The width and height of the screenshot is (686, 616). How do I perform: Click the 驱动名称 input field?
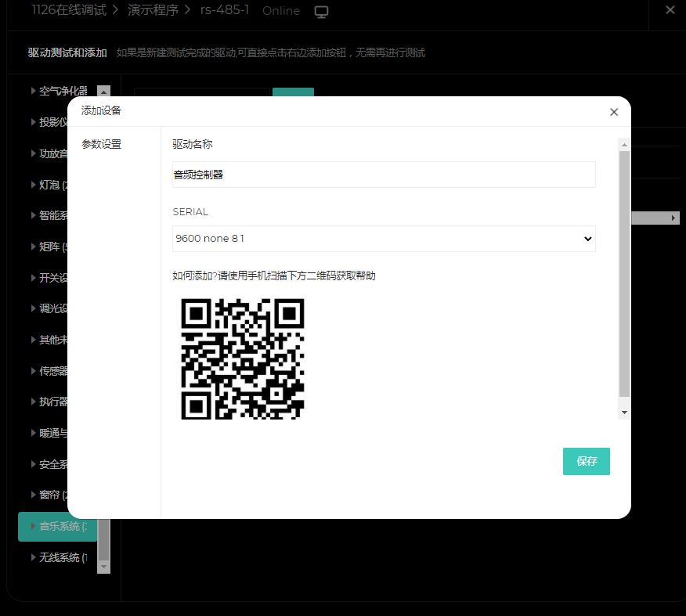click(384, 175)
